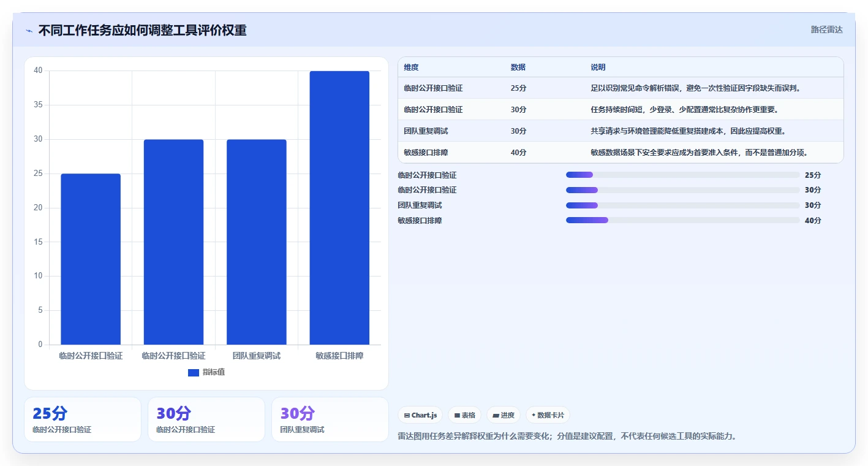
Task: Click the 维度 column header
Action: click(x=412, y=67)
